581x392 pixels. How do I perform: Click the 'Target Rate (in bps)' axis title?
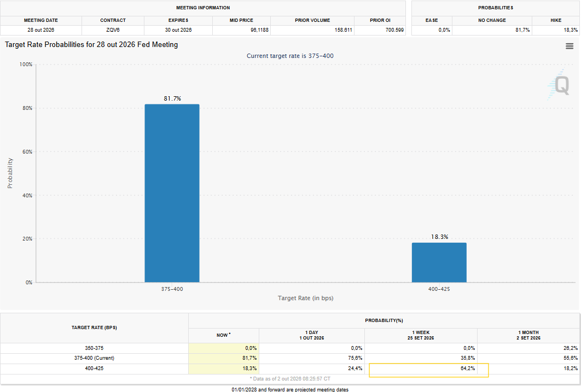point(306,298)
